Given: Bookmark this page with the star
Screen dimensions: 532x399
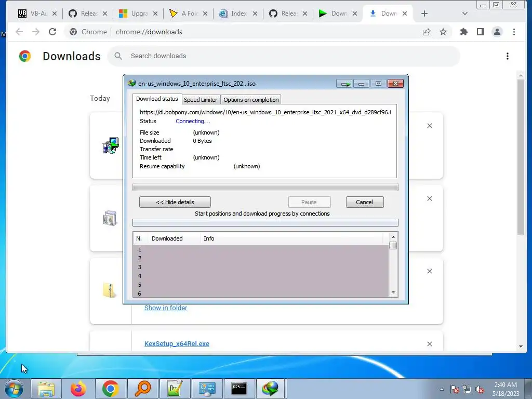Looking at the screenshot, I should (x=443, y=32).
